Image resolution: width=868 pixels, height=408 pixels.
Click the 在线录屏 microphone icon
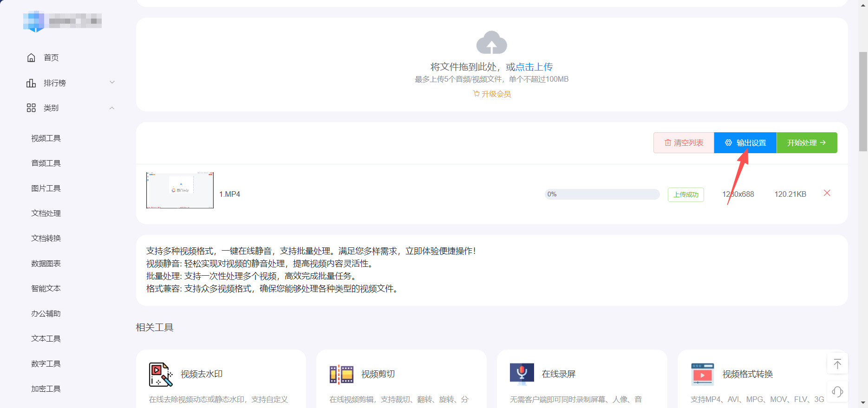point(522,374)
